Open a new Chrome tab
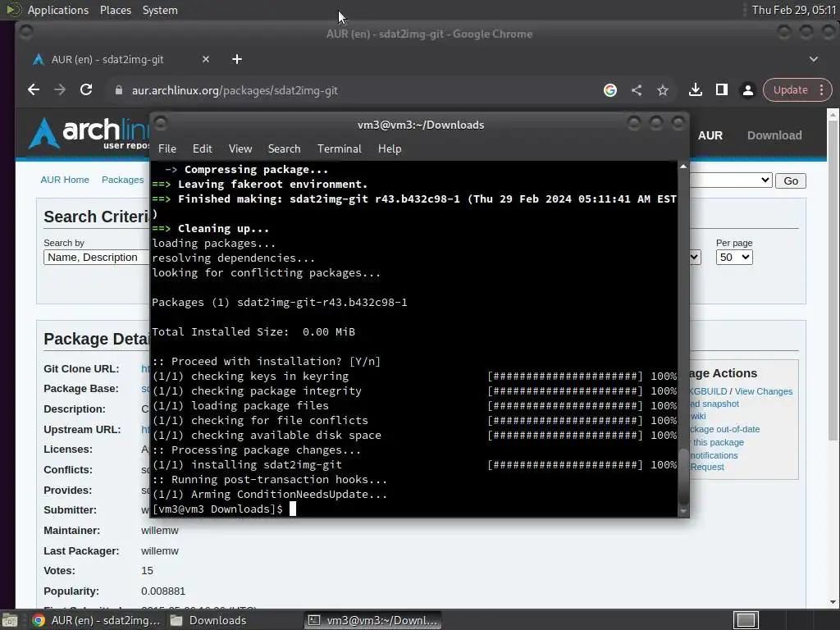Viewport: 840px width, 630px height. pos(237,59)
